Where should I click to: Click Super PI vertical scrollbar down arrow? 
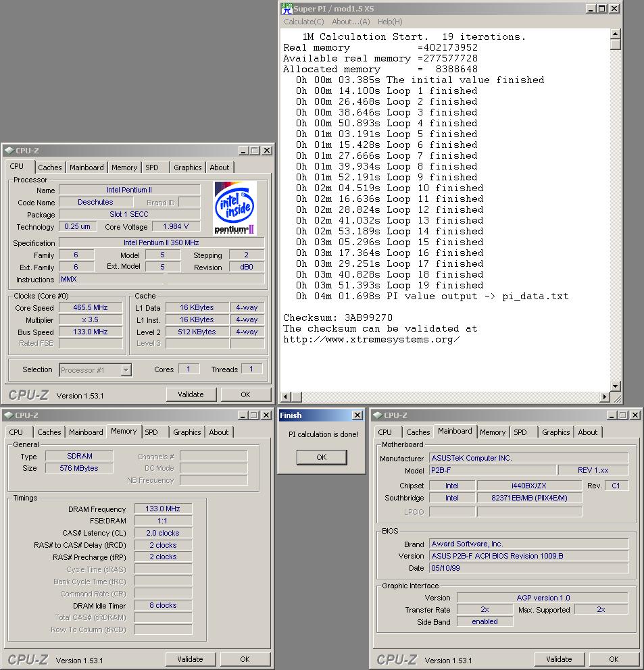point(616,386)
